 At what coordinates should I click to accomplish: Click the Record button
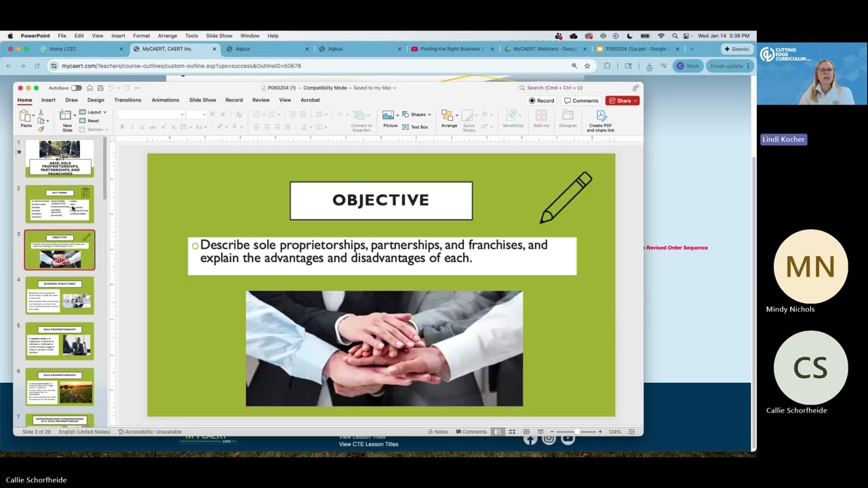[542, 101]
